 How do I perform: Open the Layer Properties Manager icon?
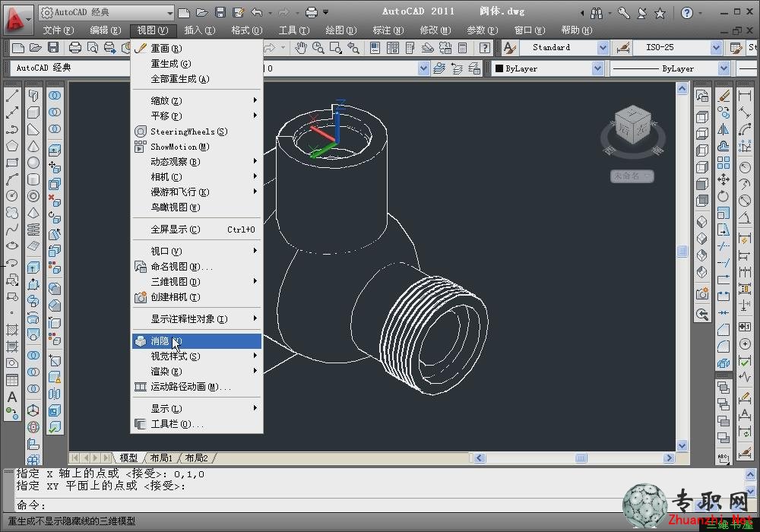[439, 68]
